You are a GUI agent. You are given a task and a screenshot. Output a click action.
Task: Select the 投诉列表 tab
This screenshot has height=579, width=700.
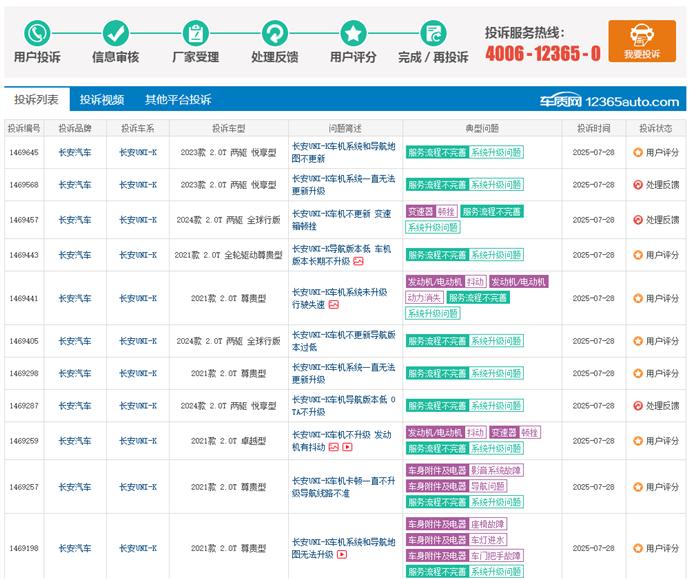pos(36,100)
